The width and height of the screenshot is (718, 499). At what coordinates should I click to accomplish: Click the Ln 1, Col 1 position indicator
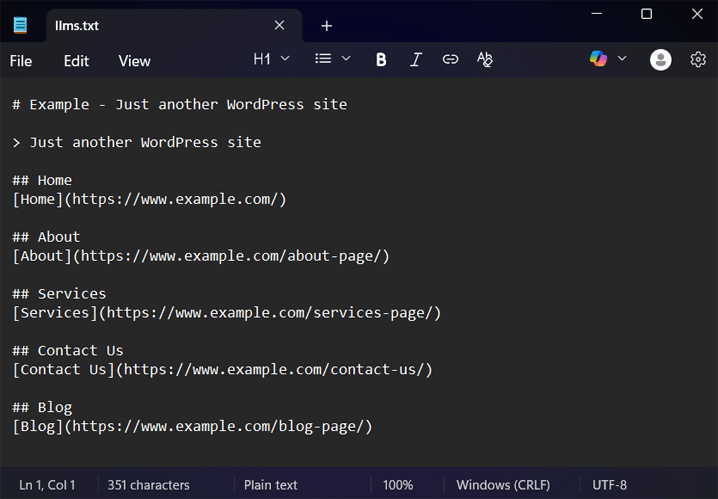pyautogui.click(x=47, y=485)
